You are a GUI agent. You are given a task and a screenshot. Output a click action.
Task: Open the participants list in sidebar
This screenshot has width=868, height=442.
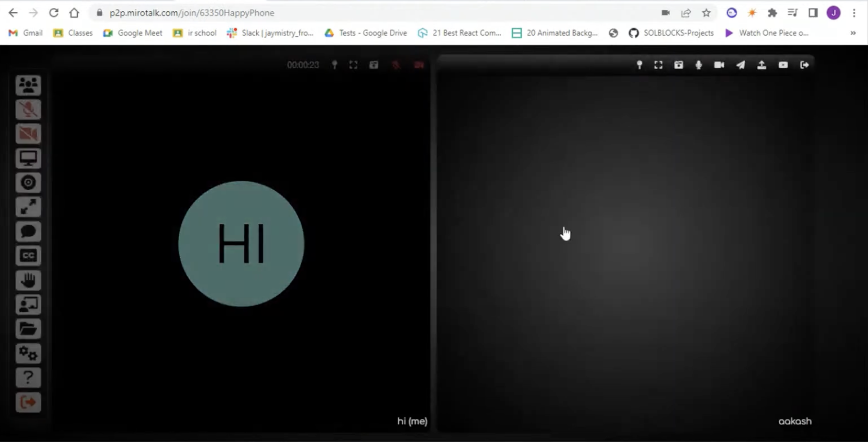[x=28, y=85]
